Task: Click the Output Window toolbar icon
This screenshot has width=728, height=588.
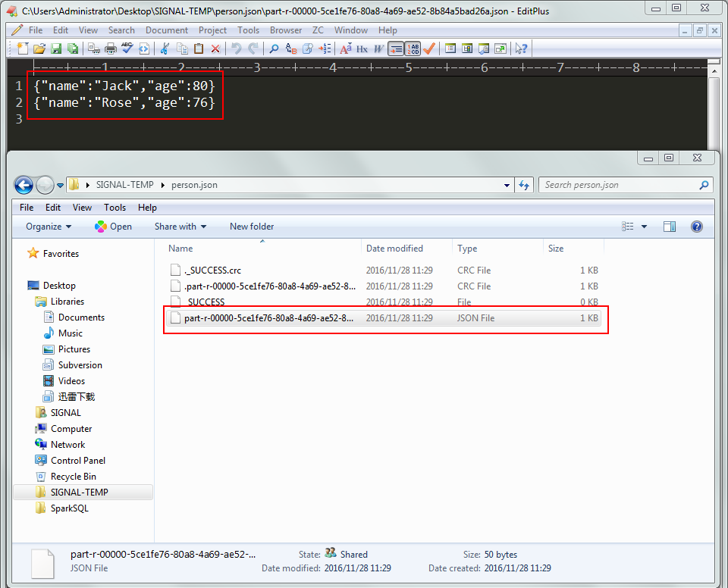Action: [484, 48]
